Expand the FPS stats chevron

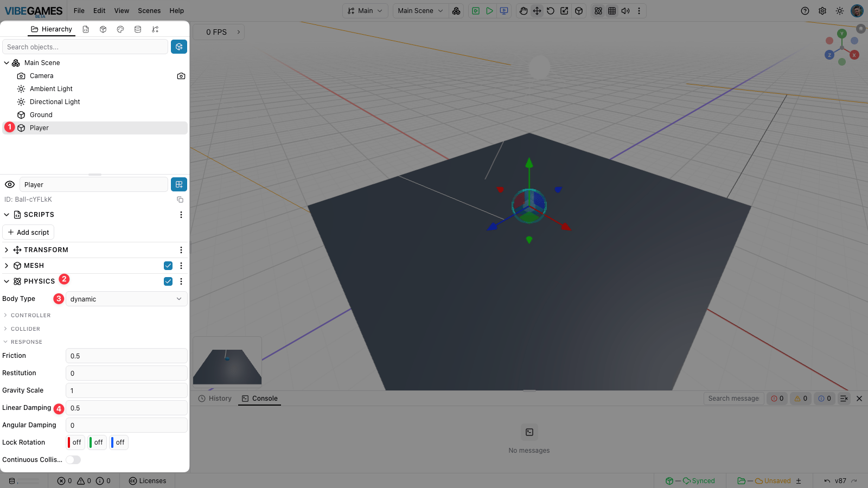coord(239,32)
